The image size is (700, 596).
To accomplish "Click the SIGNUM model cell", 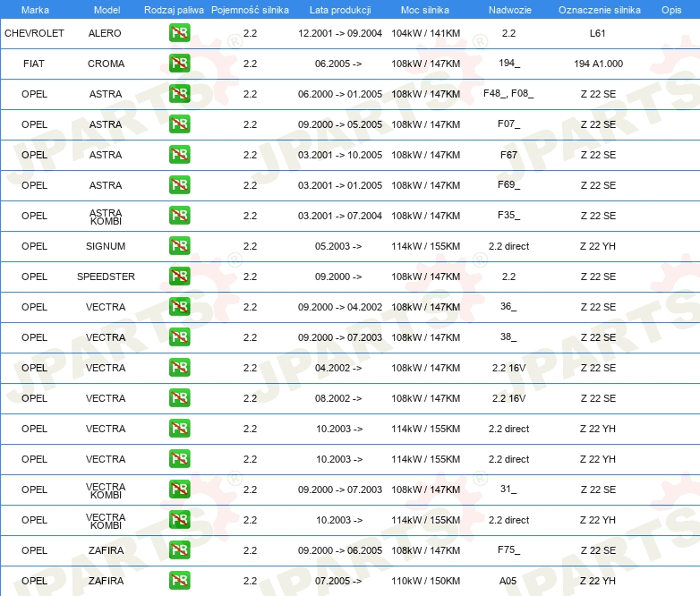I will 106,246.
